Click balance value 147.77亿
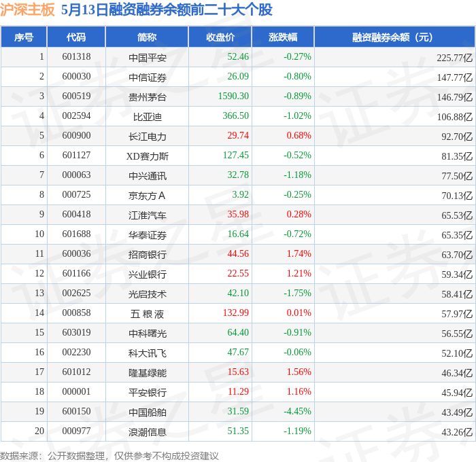This screenshot has width=476, height=462. tap(455, 77)
